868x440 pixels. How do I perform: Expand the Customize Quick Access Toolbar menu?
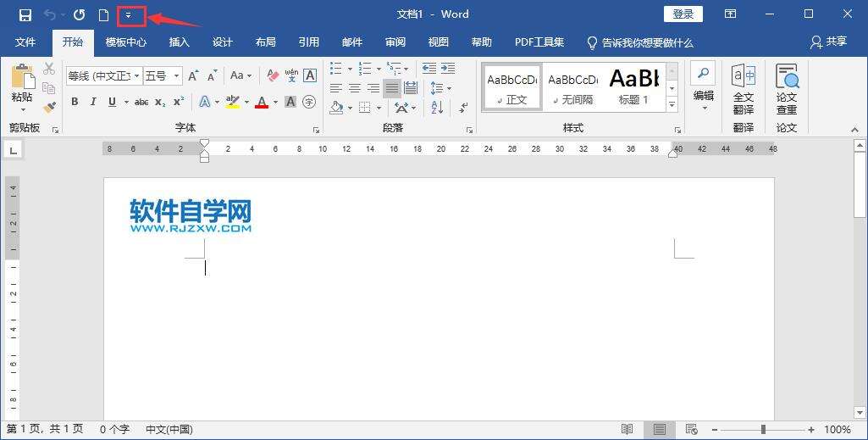pyautogui.click(x=129, y=14)
